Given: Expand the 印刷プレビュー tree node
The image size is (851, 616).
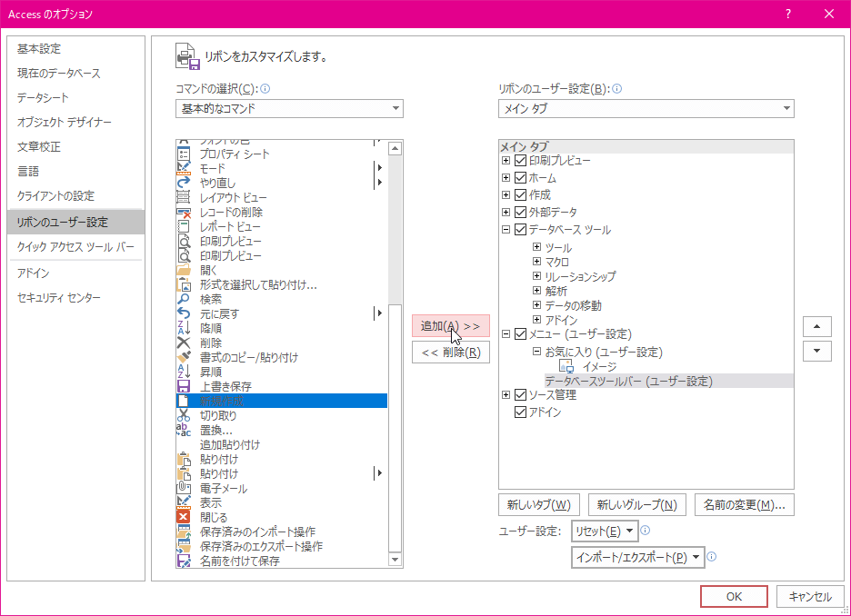Looking at the screenshot, I should click(506, 161).
